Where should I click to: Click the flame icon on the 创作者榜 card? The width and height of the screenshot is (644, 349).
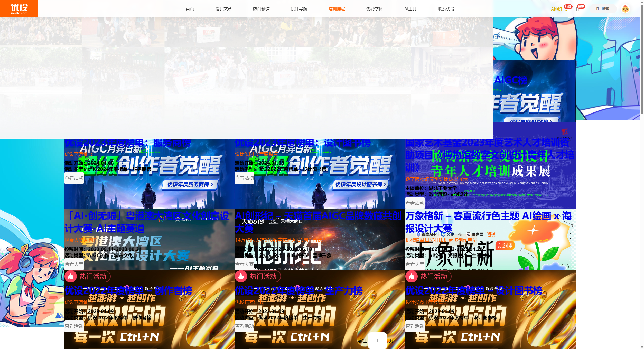tap(71, 276)
